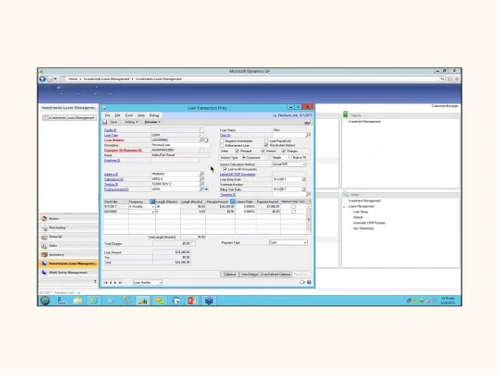Uncheck the Charges checkbox

tap(284, 151)
